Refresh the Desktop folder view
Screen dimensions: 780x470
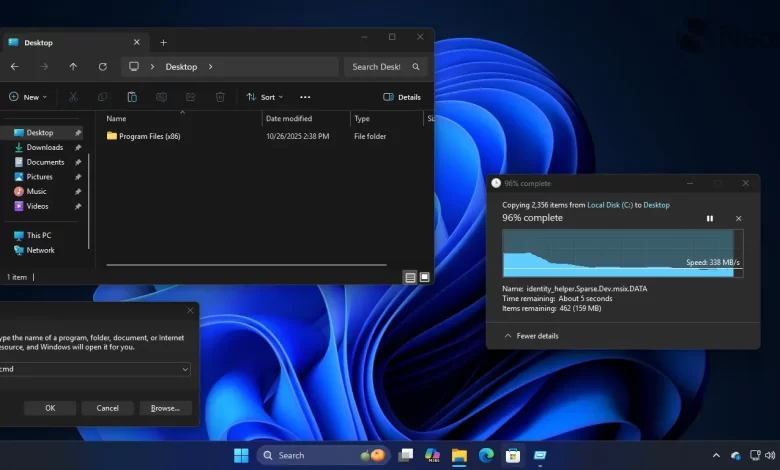(102, 67)
